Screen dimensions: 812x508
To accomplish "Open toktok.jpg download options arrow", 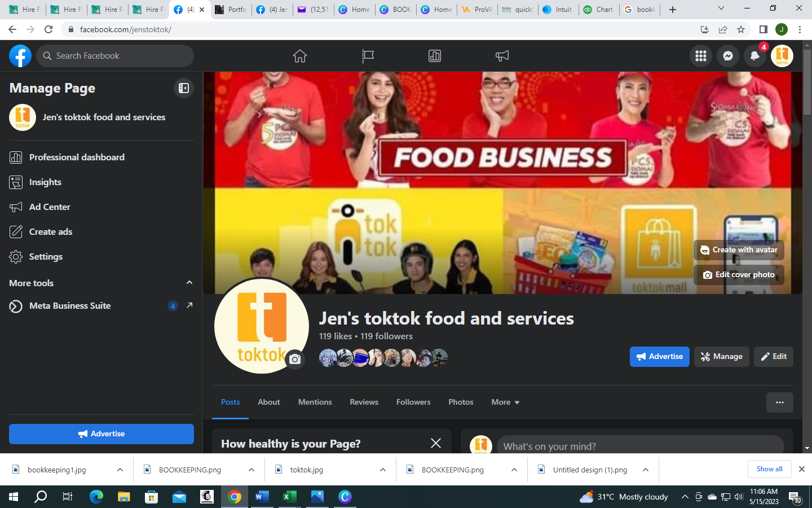I will tap(383, 470).
